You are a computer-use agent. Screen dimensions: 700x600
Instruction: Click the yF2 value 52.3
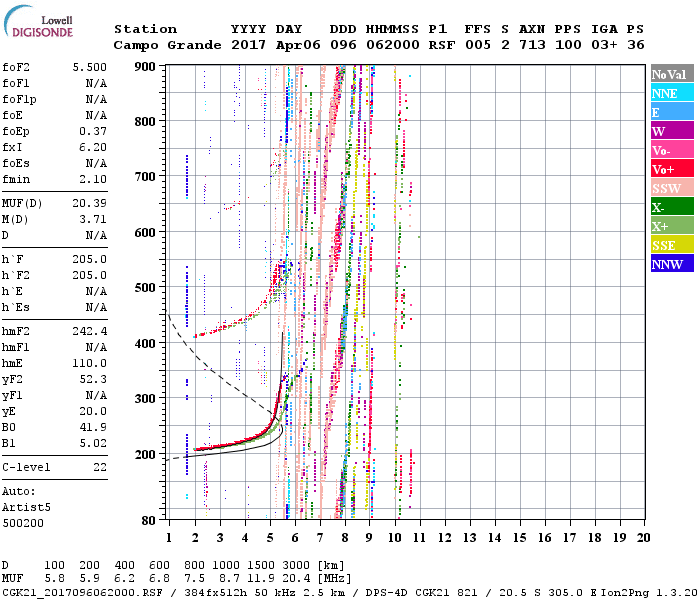pos(93,379)
